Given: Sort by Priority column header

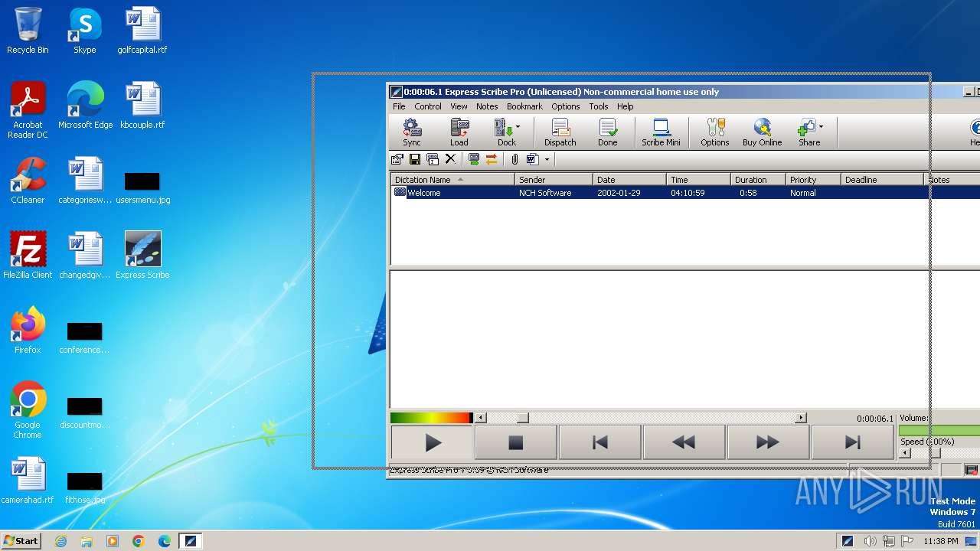Looking at the screenshot, I should pyautogui.click(x=813, y=180).
